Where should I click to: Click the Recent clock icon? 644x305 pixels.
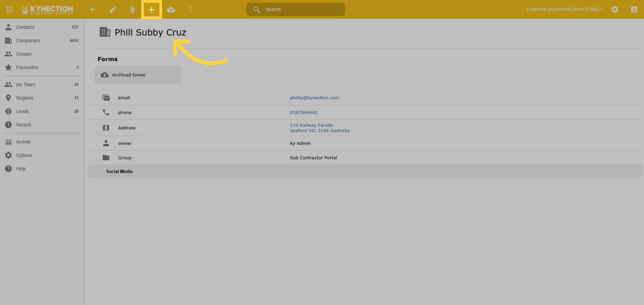(x=8, y=125)
